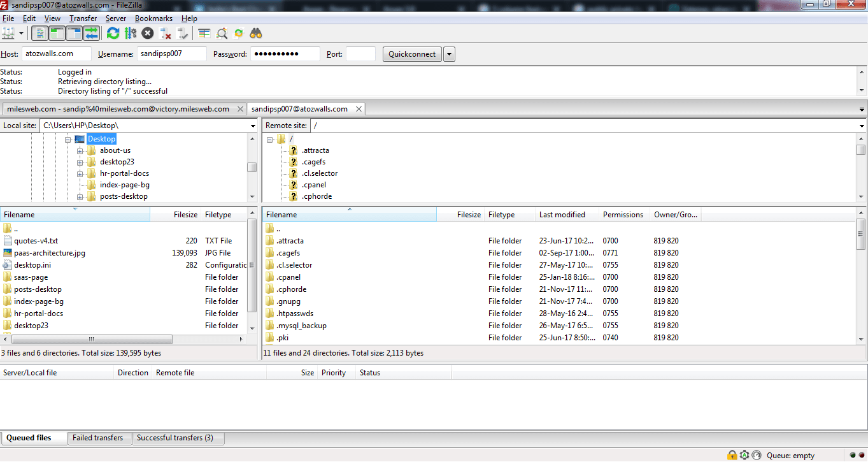Select .cpanel in the remote tree
This screenshot has height=462, width=868.
(314, 185)
